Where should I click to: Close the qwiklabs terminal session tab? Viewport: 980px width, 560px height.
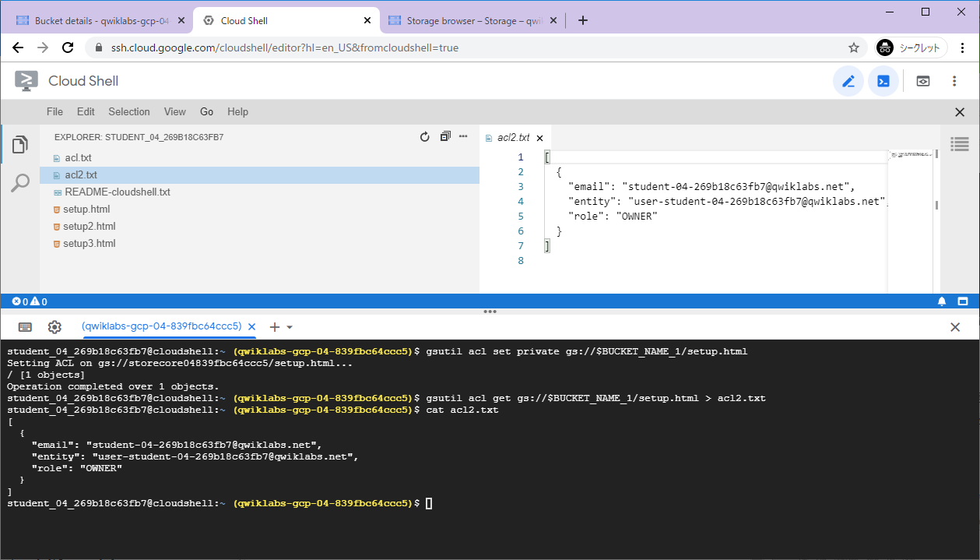coord(251,327)
